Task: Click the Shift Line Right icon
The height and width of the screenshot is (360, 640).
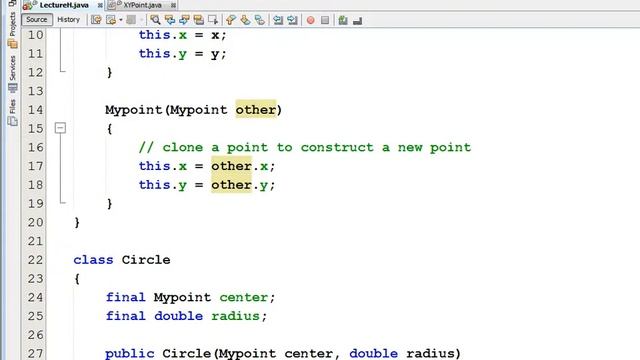Action: tap(292, 20)
